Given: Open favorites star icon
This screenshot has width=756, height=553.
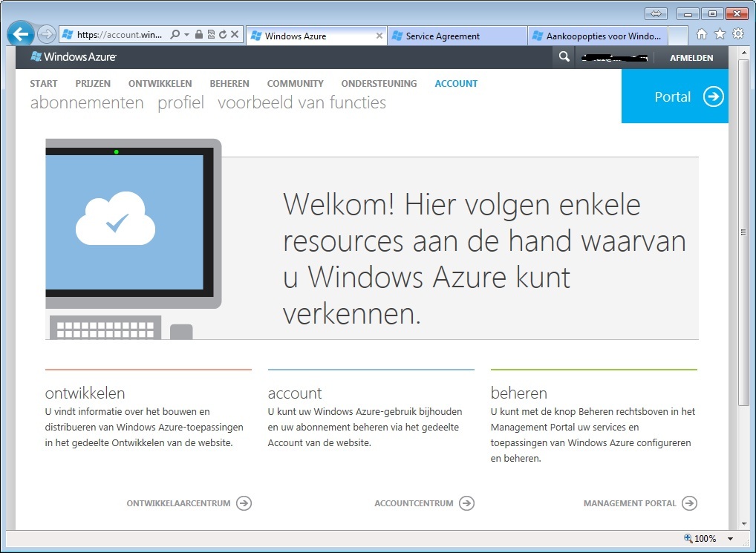Looking at the screenshot, I should [x=720, y=34].
